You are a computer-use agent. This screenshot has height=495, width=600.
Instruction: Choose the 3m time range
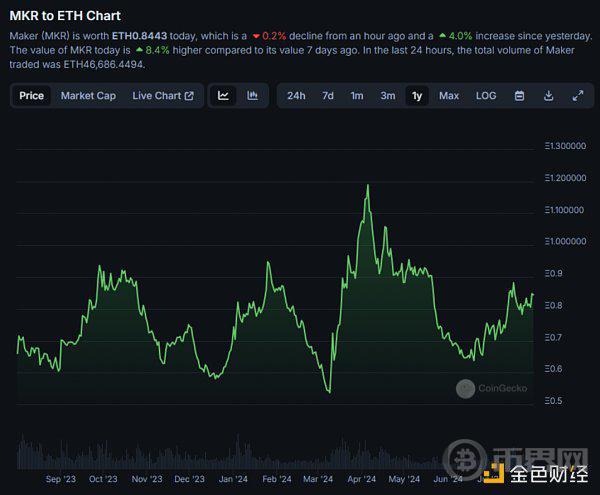pos(387,96)
